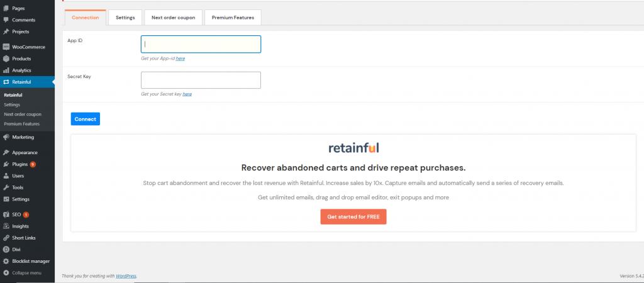The width and height of the screenshot is (644, 283).
Task: Click the Users person icon
Action: (6, 176)
